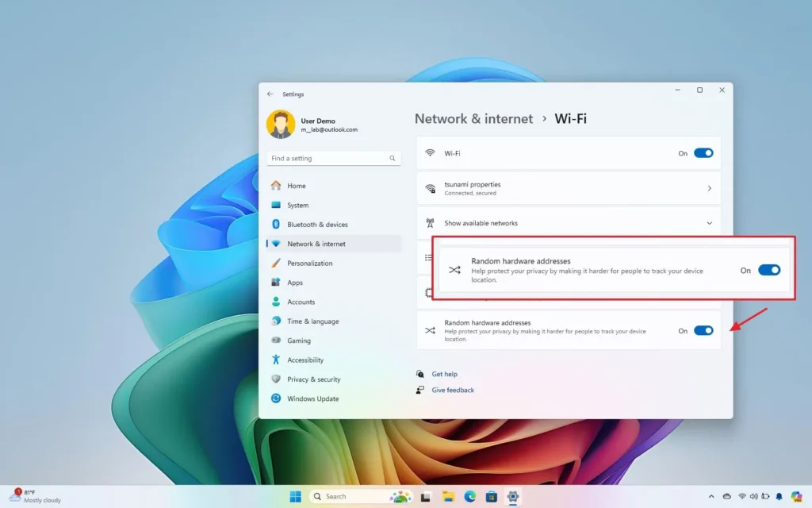Go to Apps settings in sidebar

[x=334, y=283]
